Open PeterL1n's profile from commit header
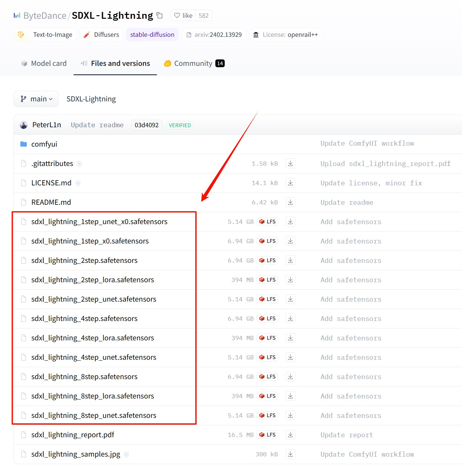Viewport: 462px width, 476px height. [46, 125]
